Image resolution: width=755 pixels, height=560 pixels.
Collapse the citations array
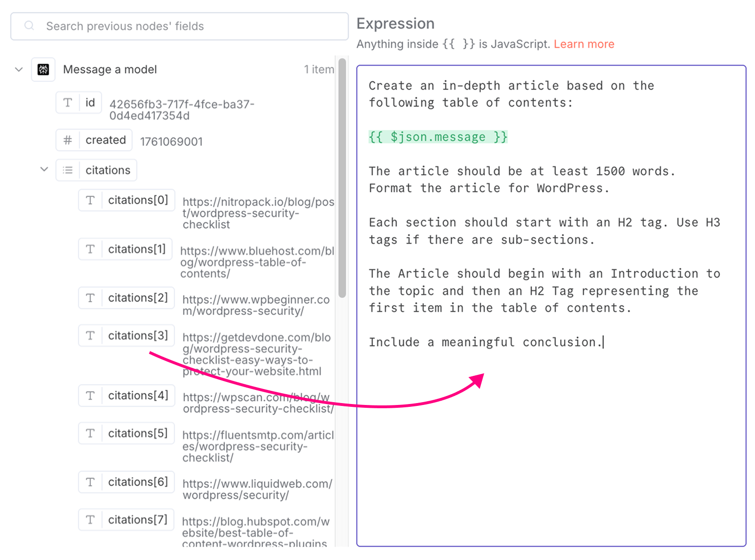coord(44,170)
